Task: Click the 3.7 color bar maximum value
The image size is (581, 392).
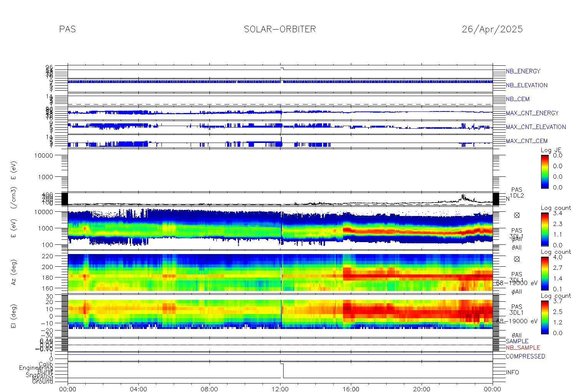Action: point(558,301)
